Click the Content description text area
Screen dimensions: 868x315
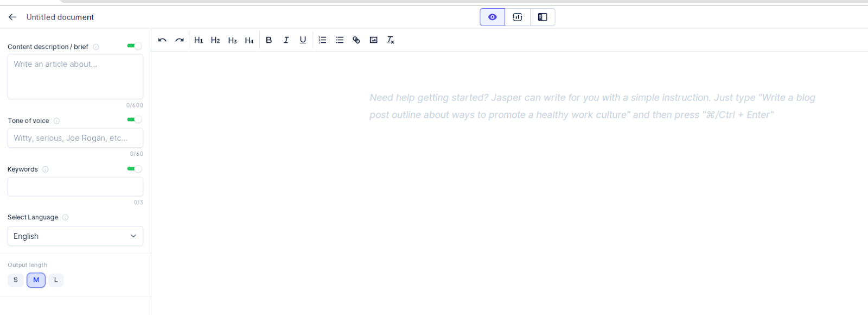tap(75, 77)
